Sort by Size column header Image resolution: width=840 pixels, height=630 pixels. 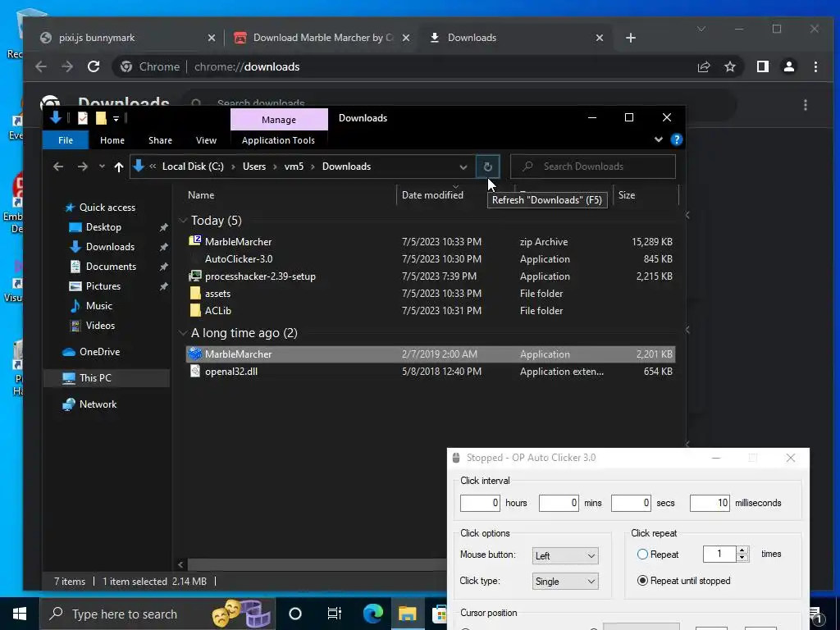click(626, 195)
